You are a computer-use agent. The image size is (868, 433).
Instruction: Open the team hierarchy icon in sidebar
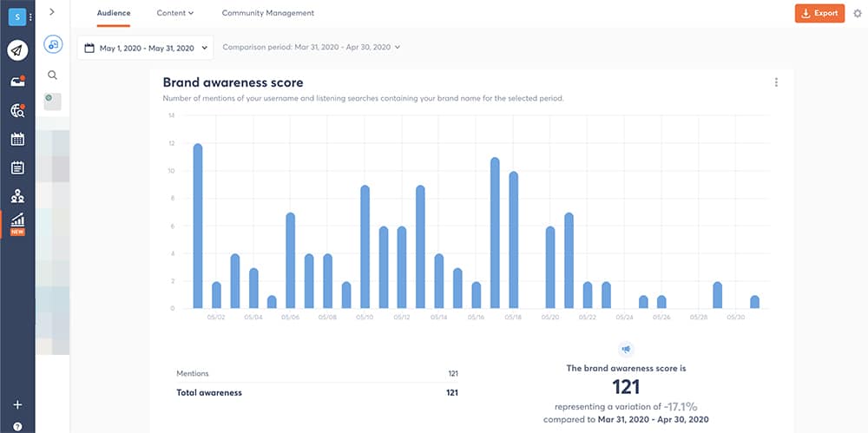tap(17, 196)
